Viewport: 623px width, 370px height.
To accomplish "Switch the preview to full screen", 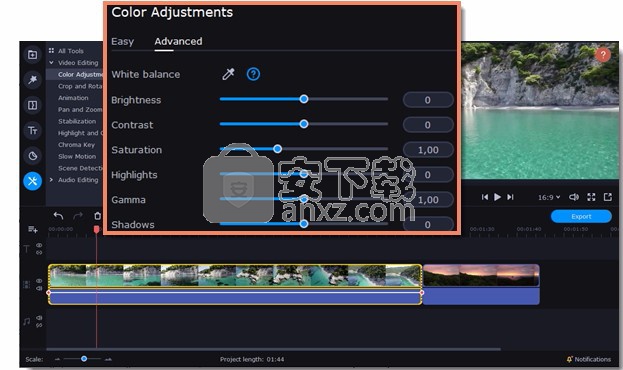I will (591, 197).
